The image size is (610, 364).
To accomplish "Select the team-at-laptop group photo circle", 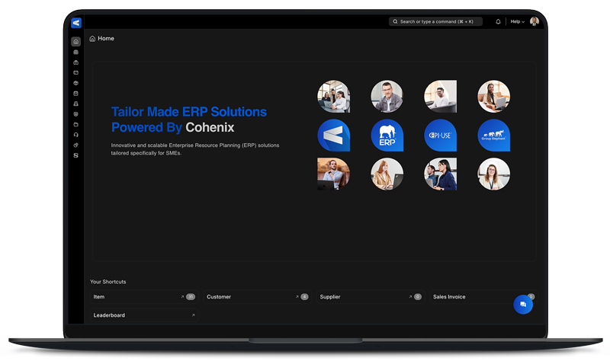I will (333, 97).
